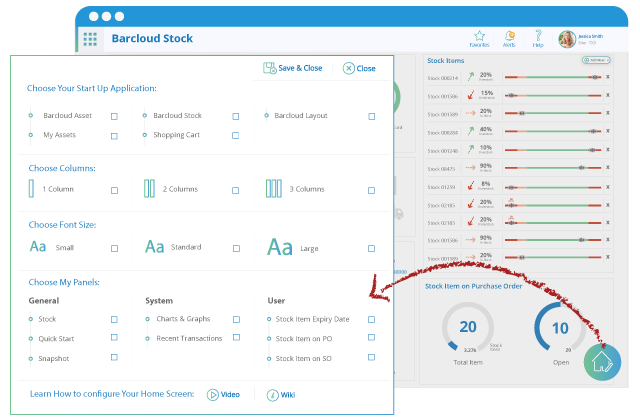640x419 pixels.
Task: Click the Small font Aa icon
Action: tap(38, 247)
